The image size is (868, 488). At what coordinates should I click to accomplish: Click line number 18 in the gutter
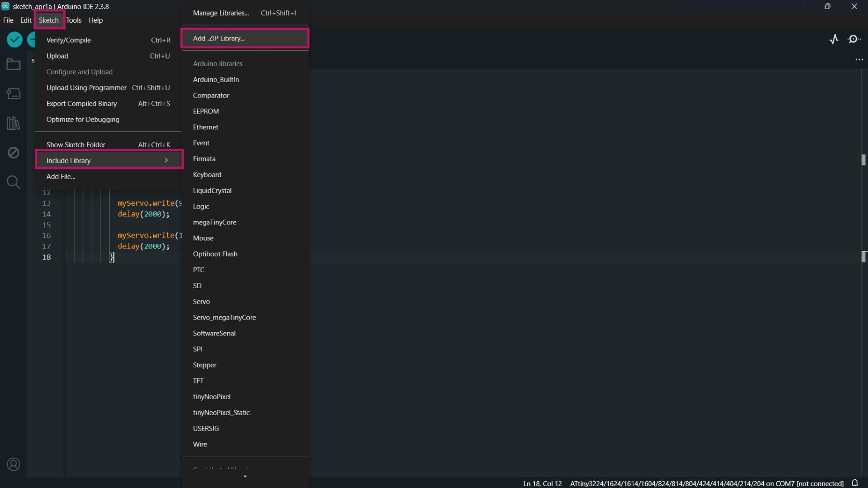point(46,257)
